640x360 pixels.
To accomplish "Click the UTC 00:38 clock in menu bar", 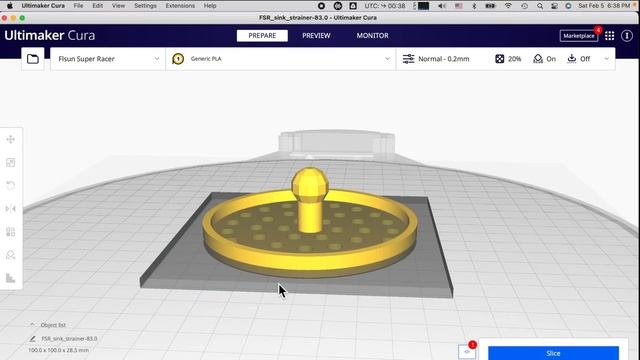I will pos(385,6).
